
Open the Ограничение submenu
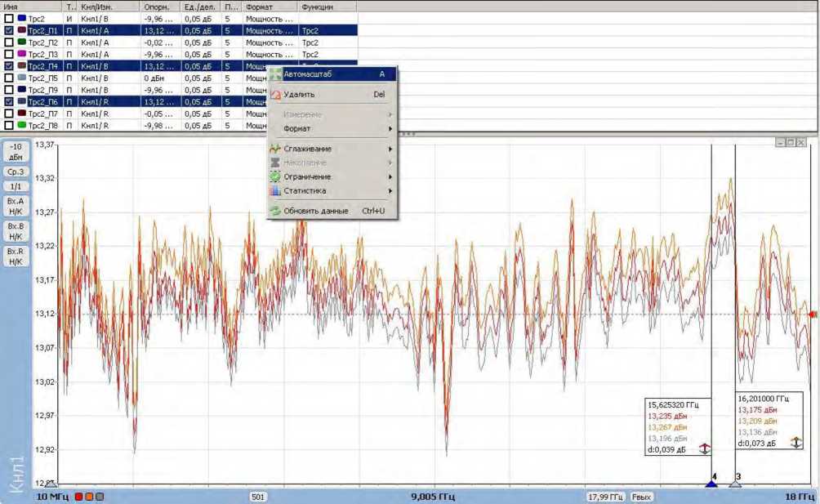(332, 176)
